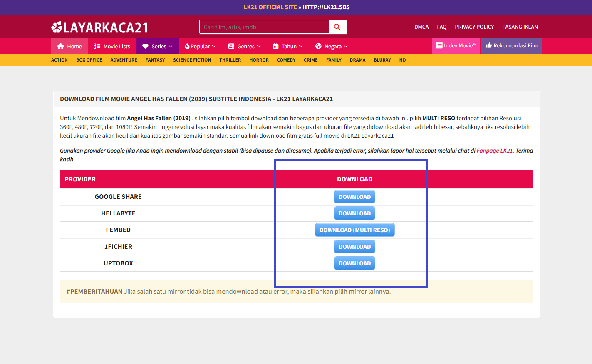Open the Fanpage LK21 link

pyautogui.click(x=495, y=151)
